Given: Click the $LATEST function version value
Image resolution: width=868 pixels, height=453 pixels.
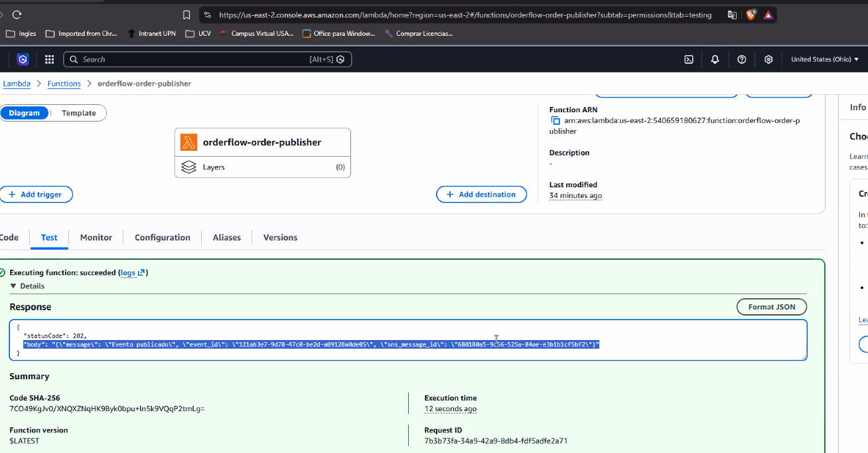Looking at the screenshot, I should (x=25, y=440).
